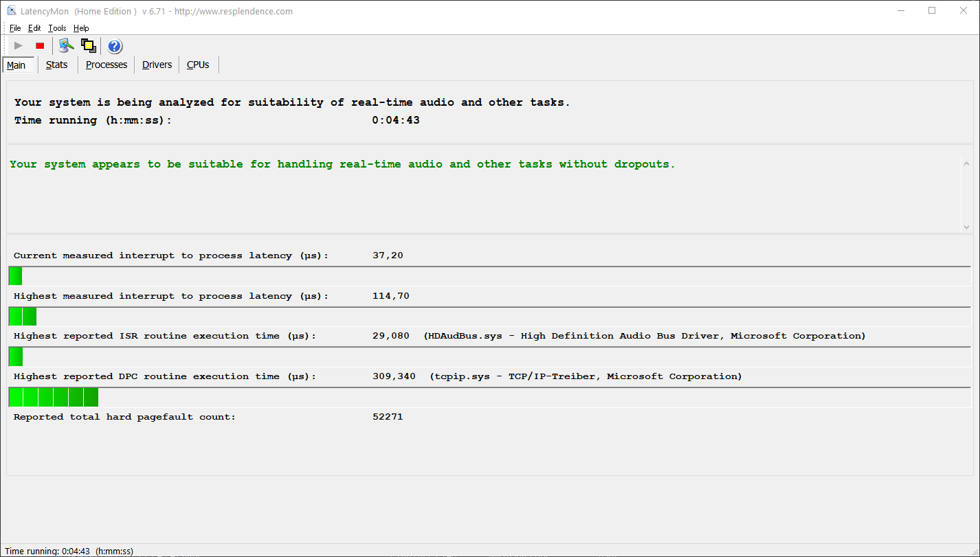Click the HDAudBus.sys driver description text
Screen dimensions: 980x557
click(x=645, y=336)
